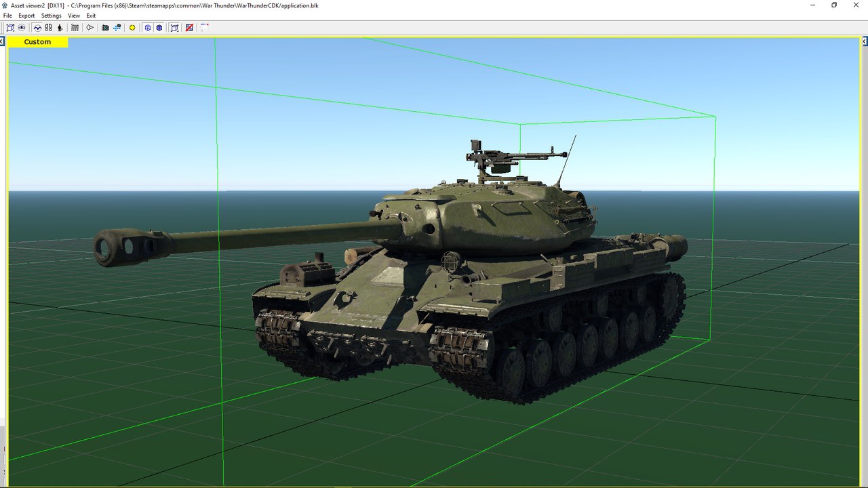Click the expander arrow at viewport top-right edge
868x488 pixels.
pos(865,42)
